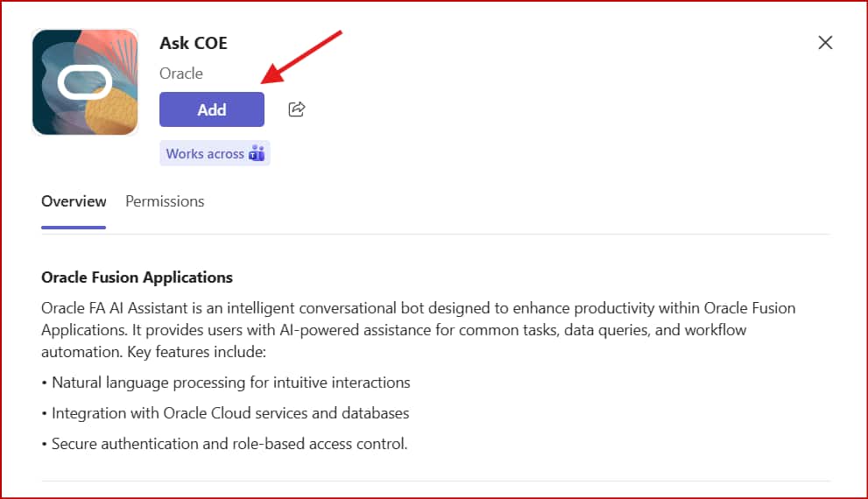Select the 'Natural language processing' bullet
The height and width of the screenshot is (499, 868).
[x=230, y=383]
